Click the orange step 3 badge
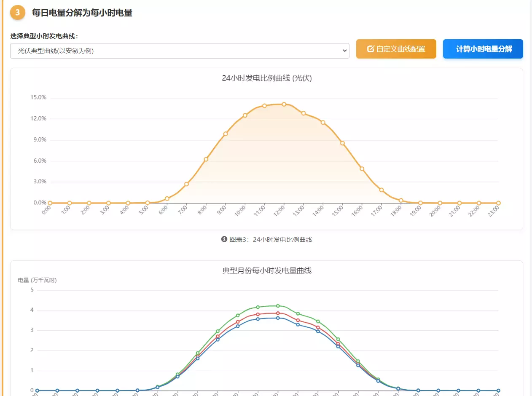Viewport: 532px width, 396px height. click(17, 13)
